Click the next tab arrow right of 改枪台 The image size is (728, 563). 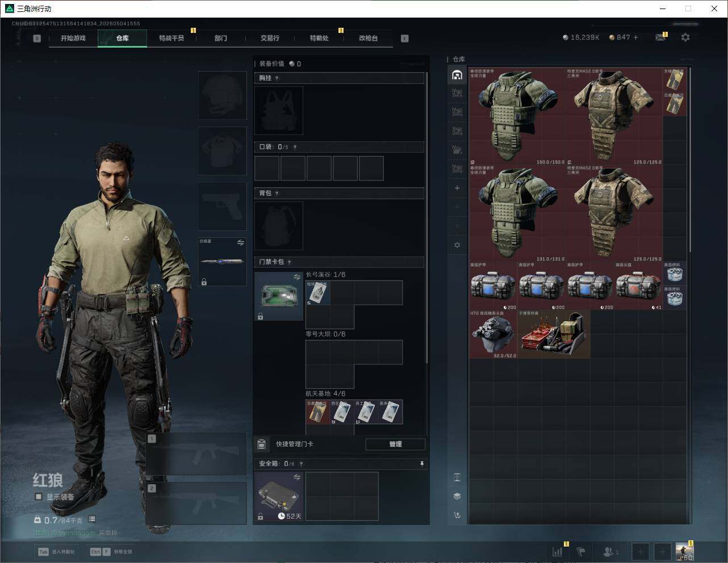pos(405,39)
